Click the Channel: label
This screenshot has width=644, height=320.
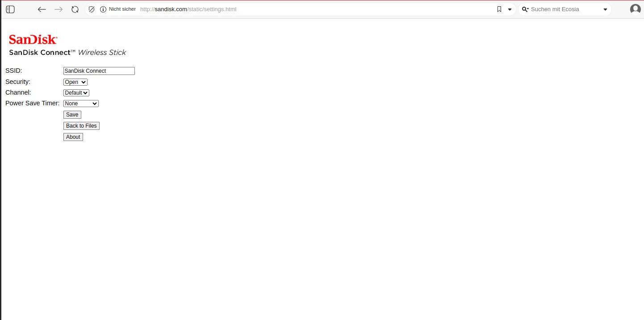18,92
